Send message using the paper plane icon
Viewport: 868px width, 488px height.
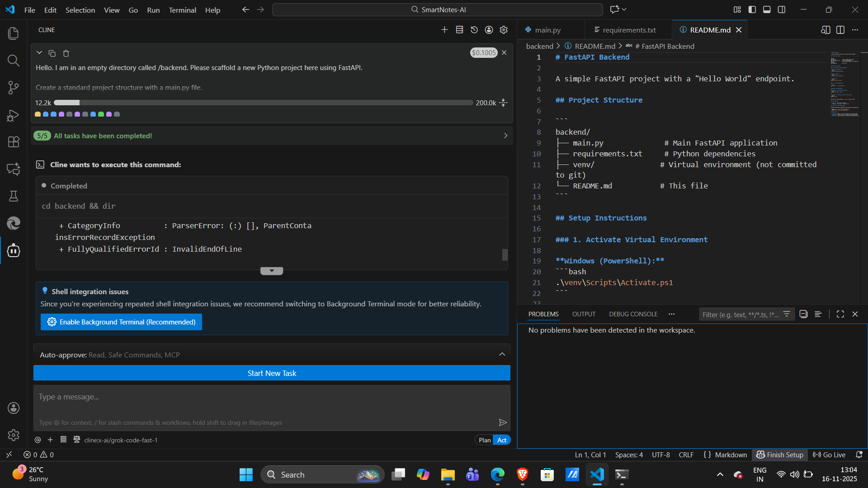tap(502, 422)
